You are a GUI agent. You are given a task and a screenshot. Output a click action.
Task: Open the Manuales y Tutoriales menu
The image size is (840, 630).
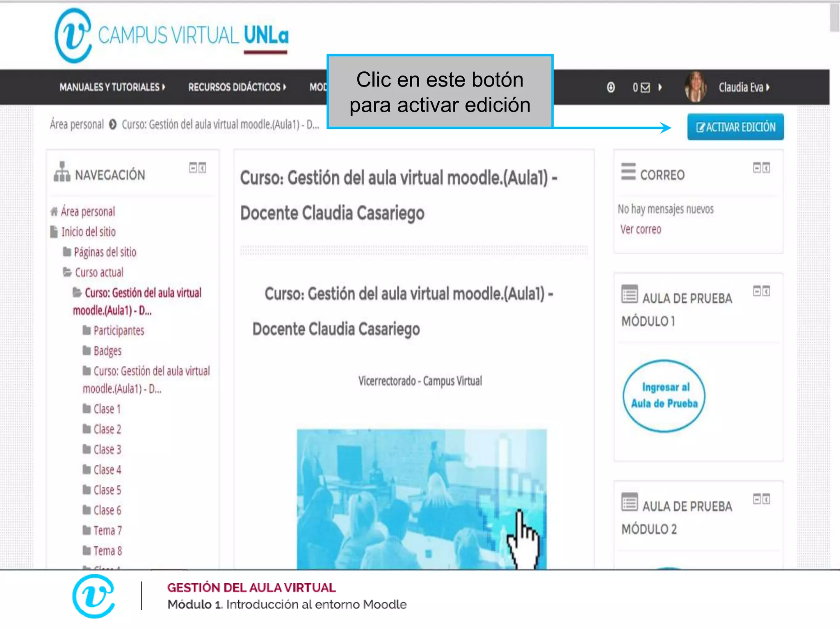pyautogui.click(x=112, y=87)
